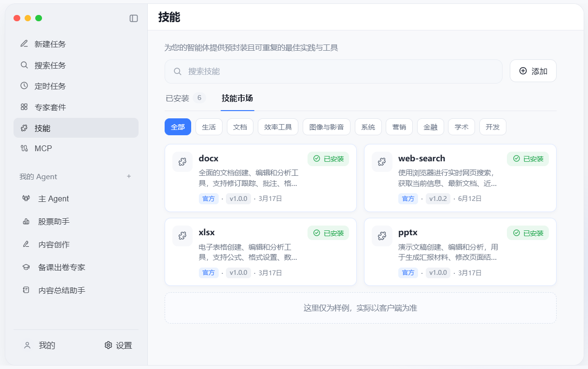Select the 备课出卷专家 agent
Screen dimensions: 588x369
point(76,267)
